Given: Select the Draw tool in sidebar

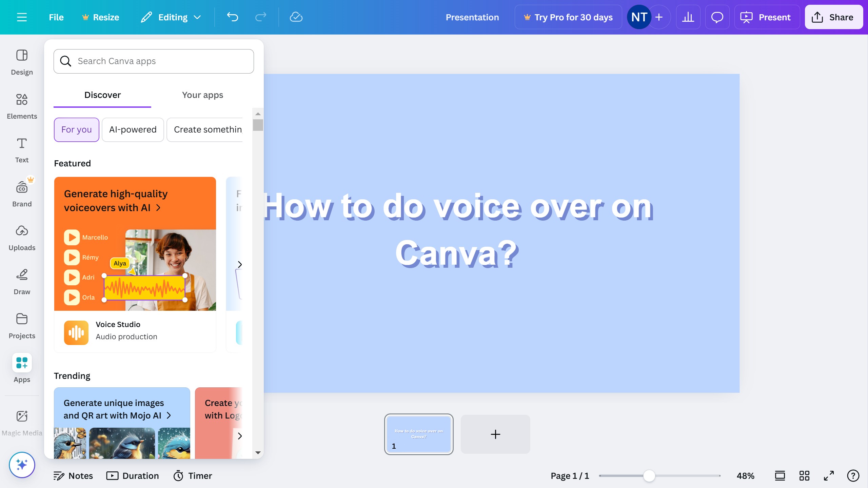Looking at the screenshot, I should coord(22,282).
